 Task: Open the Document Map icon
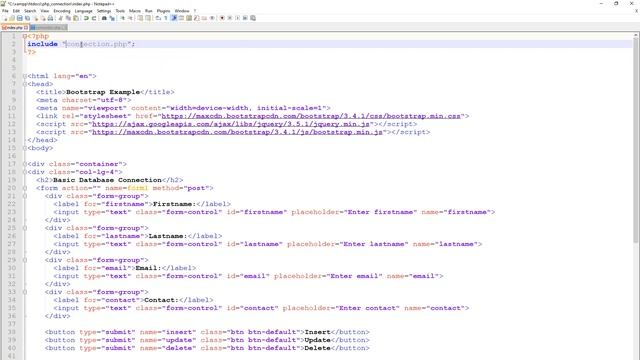click(189, 18)
